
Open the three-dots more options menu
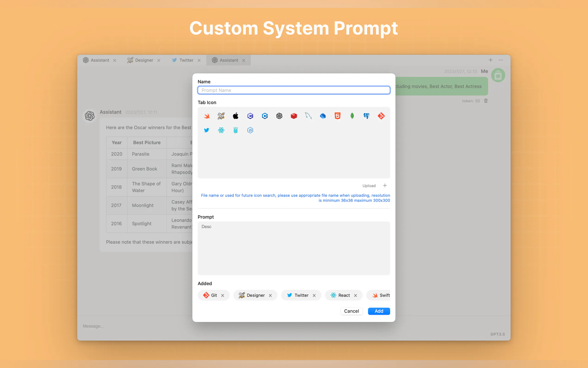pos(501,60)
